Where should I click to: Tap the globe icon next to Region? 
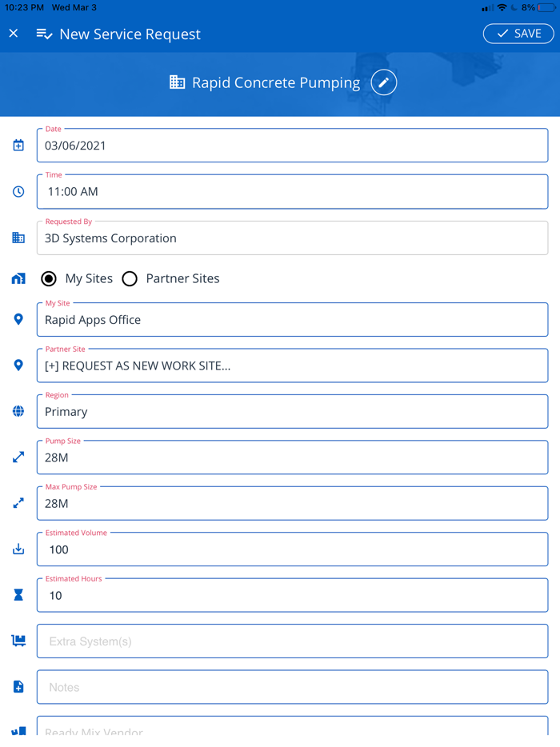tap(18, 411)
